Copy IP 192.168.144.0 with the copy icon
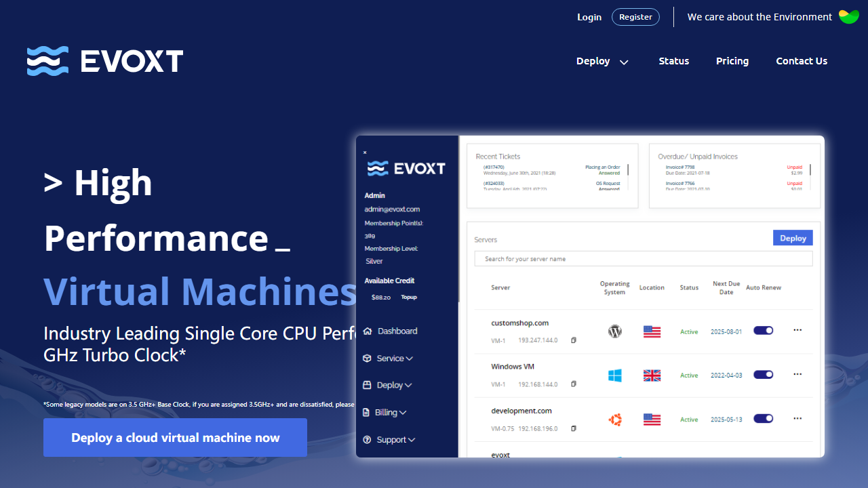 574,384
